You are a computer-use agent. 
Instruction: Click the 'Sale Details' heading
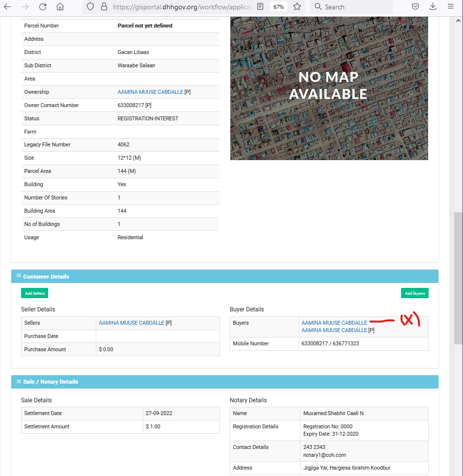[36, 400]
